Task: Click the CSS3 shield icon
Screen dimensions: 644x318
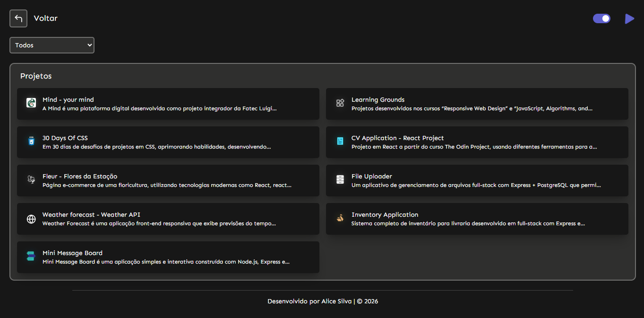Action: coord(31,141)
